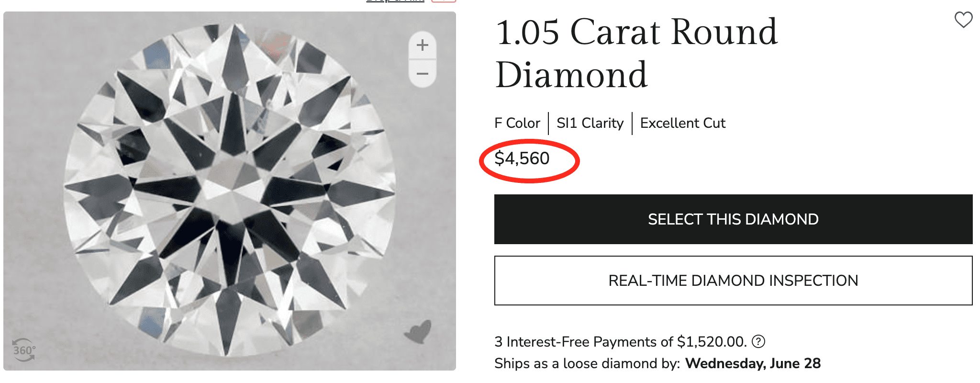The height and width of the screenshot is (383, 980).
Task: Activate the 360° rotation view icon
Action: (23, 350)
